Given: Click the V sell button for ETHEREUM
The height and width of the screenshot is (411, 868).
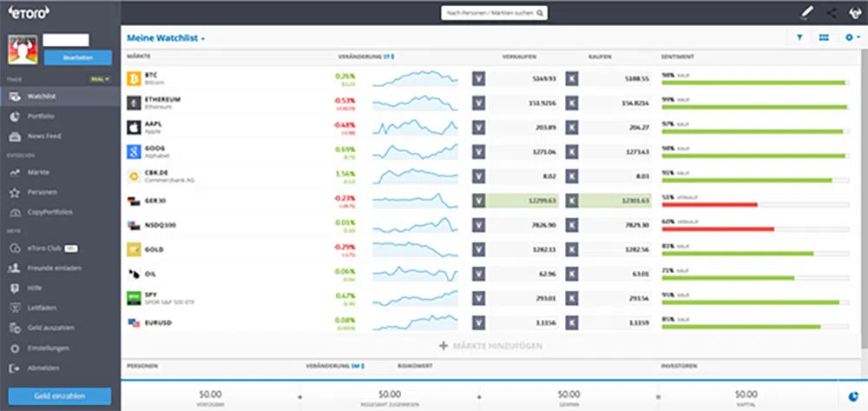Looking at the screenshot, I should [479, 103].
